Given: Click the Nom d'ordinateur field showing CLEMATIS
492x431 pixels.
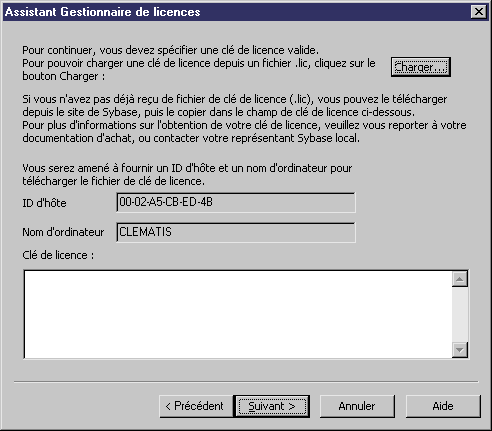Looking at the screenshot, I should coord(236,232).
